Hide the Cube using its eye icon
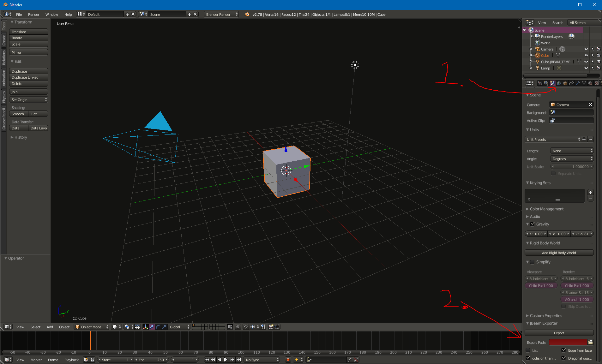Viewport: 602px width, 364px height. point(586,55)
